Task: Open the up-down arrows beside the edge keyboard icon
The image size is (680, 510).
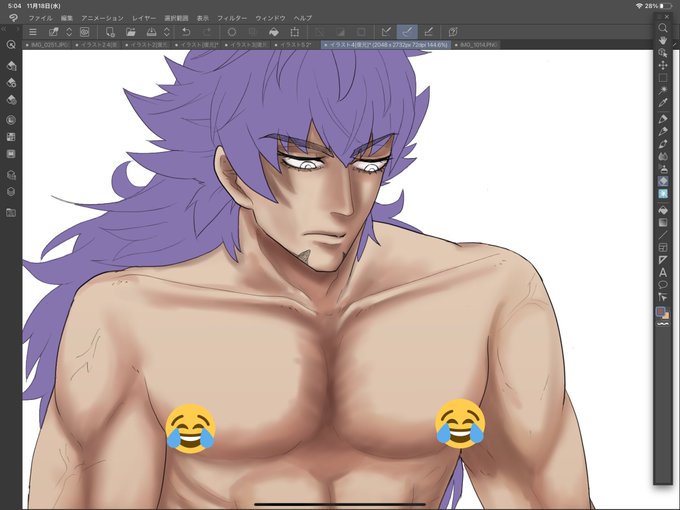Action: point(69,32)
